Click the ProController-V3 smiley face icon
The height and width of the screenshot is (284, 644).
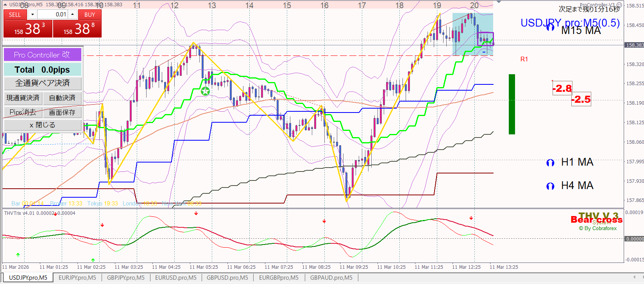[x=619, y=5]
